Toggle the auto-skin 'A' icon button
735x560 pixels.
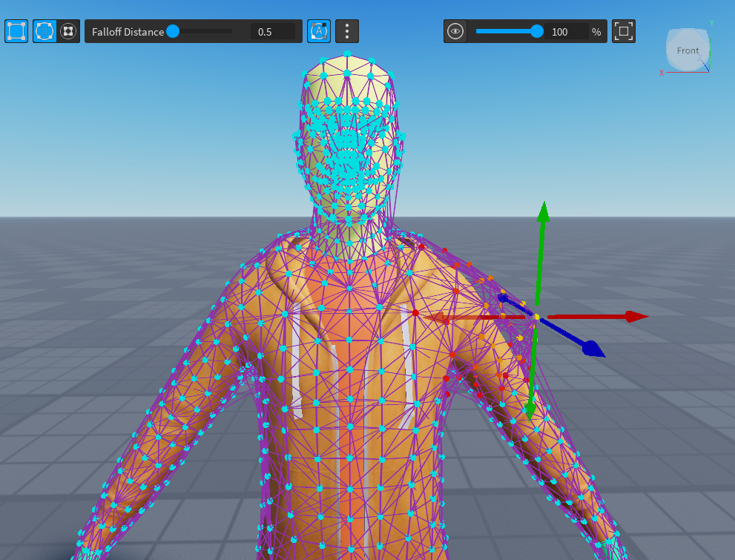319,31
